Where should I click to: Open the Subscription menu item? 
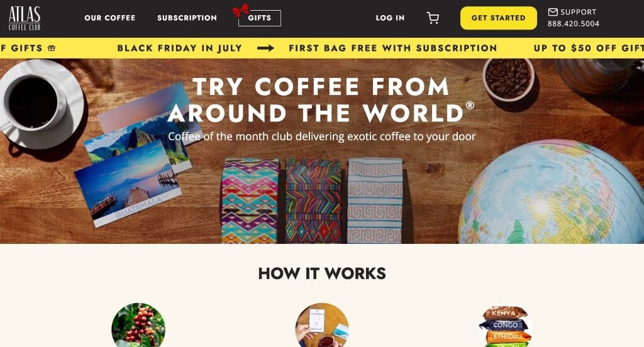click(187, 18)
